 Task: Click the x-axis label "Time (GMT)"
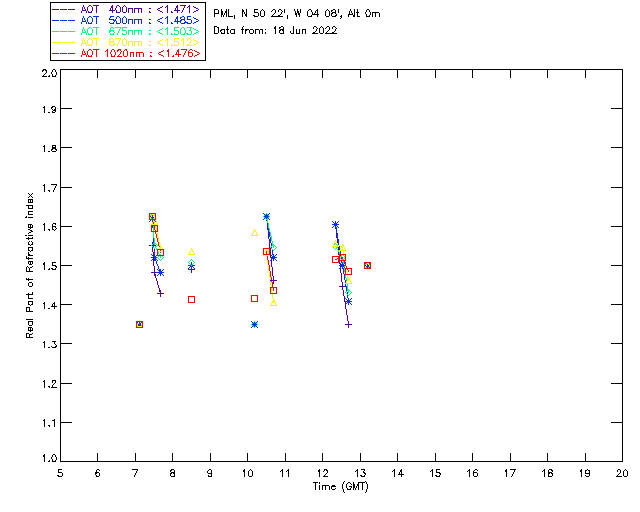coord(340,487)
